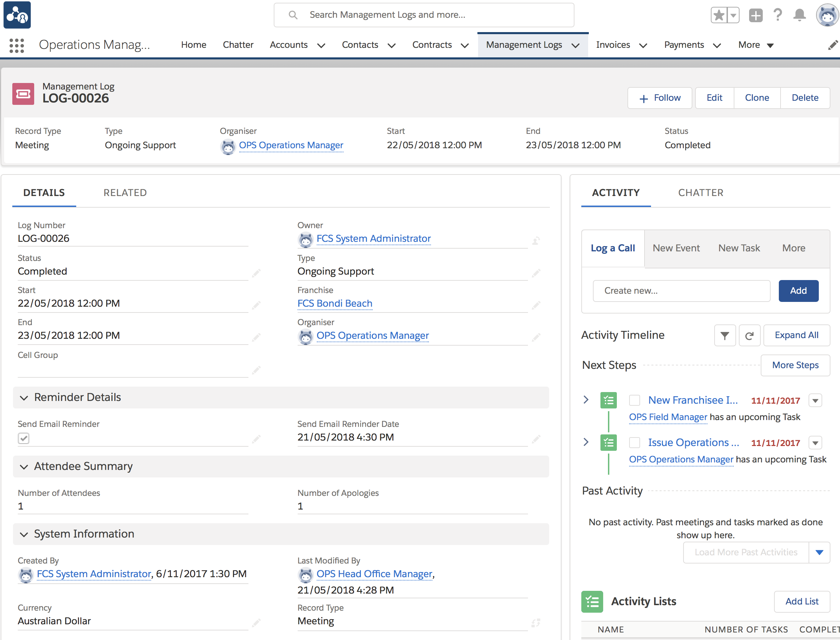Click the Add button
Screen dimensions: 840x640
[798, 291]
